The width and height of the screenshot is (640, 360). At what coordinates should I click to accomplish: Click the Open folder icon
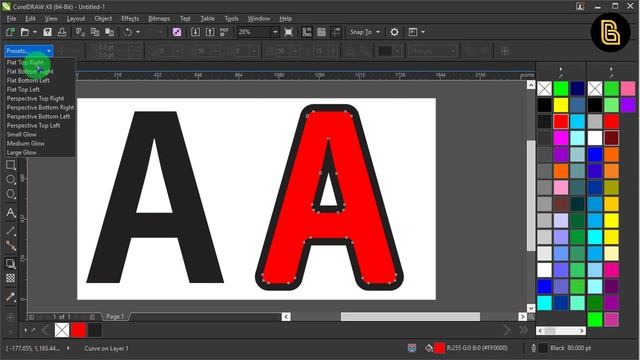[x=25, y=32]
